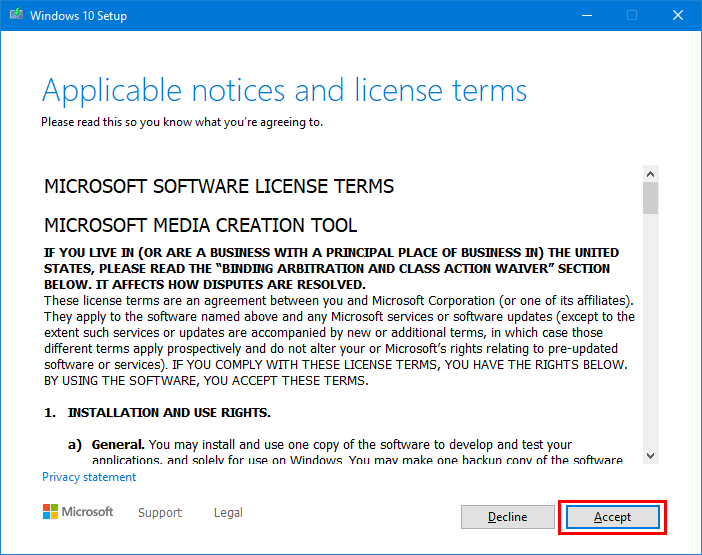The width and height of the screenshot is (702, 555).
Task: Close the Windows 10 Setup window
Action: click(x=678, y=15)
